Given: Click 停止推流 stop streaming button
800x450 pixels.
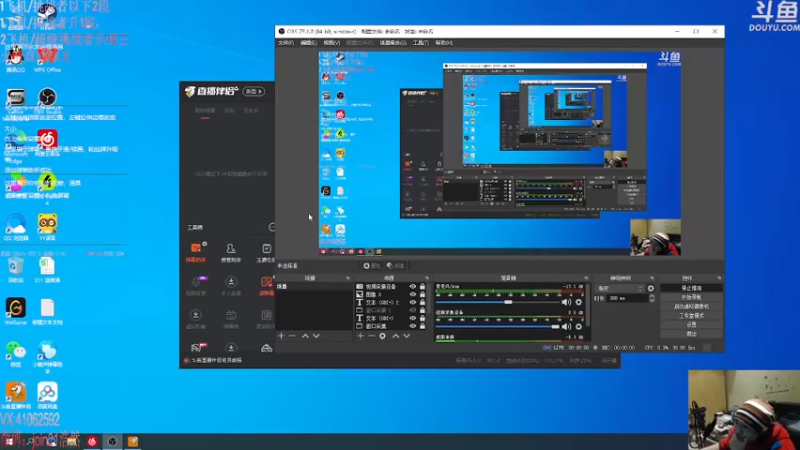Looking at the screenshot, I should [x=691, y=288].
